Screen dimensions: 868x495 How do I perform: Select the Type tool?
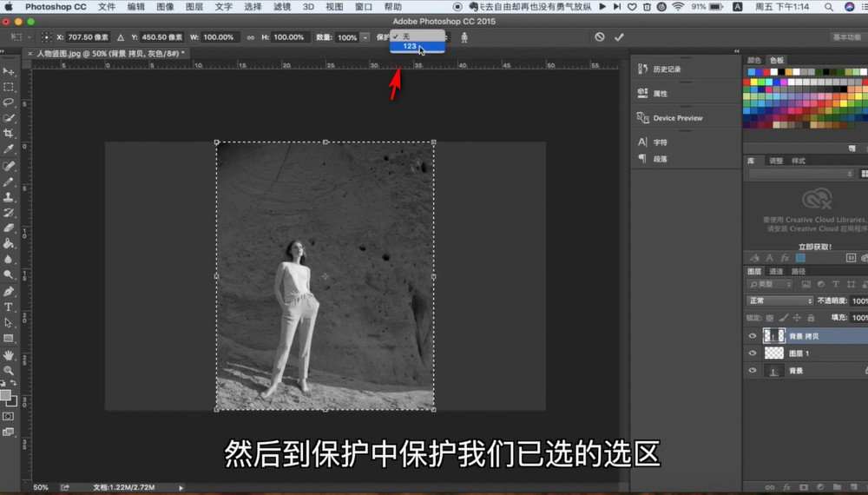(9, 307)
